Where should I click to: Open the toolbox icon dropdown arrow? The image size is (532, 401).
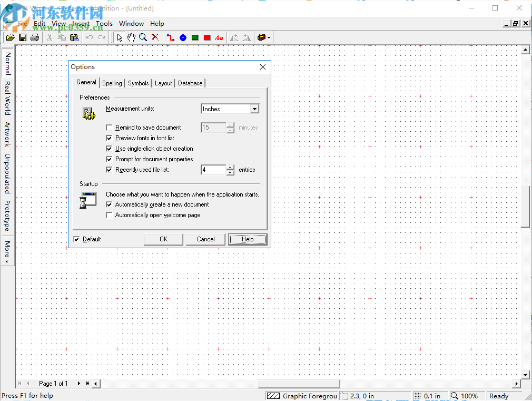pos(269,37)
